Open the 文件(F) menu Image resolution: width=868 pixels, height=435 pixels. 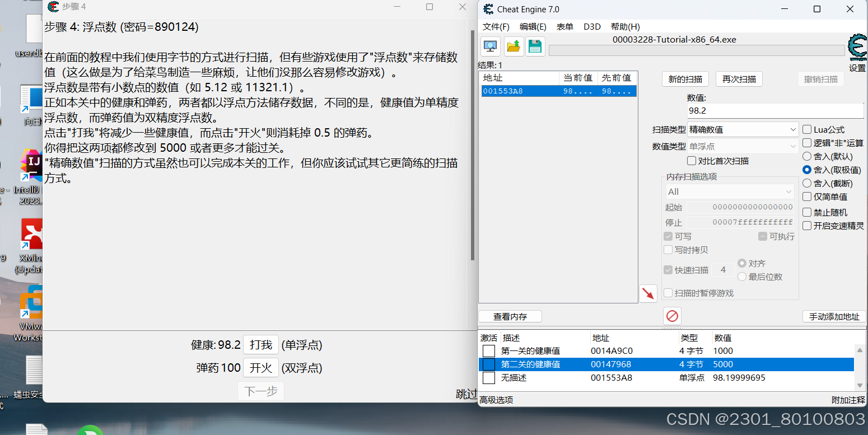496,26
